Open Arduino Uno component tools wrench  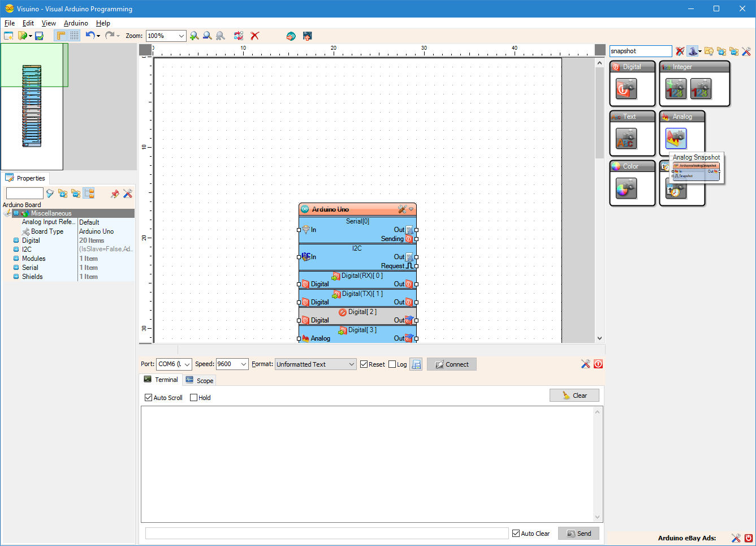point(402,209)
